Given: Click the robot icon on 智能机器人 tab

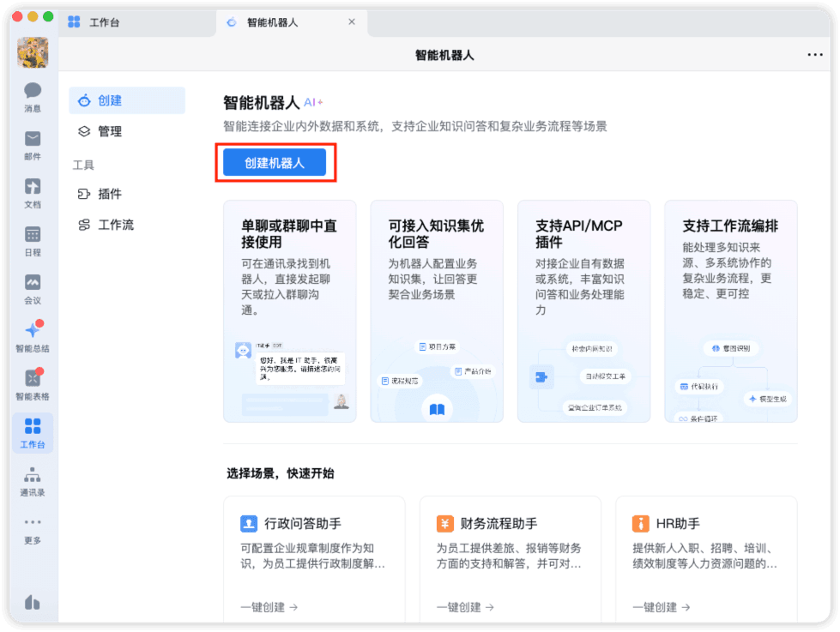Looking at the screenshot, I should pos(232,22).
